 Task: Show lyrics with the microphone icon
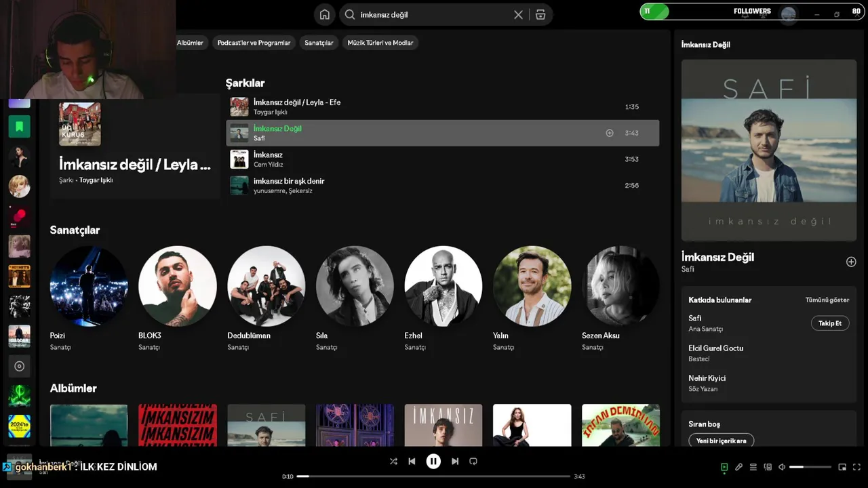tap(738, 467)
